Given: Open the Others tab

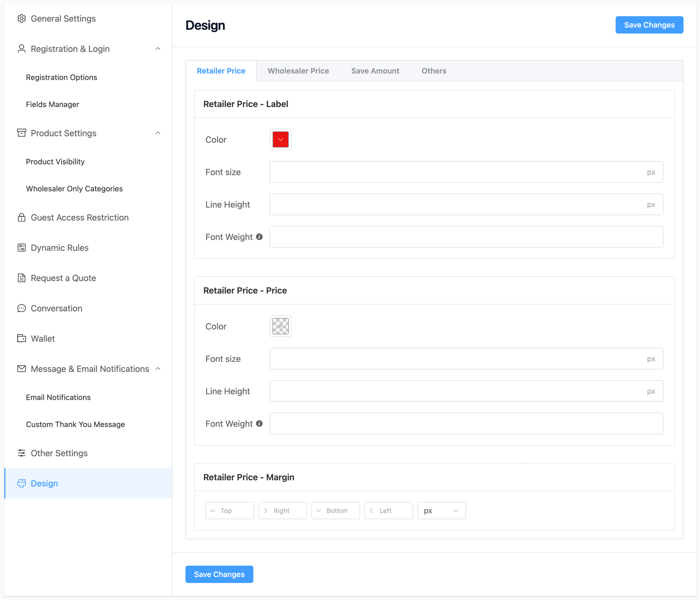Looking at the screenshot, I should [434, 71].
